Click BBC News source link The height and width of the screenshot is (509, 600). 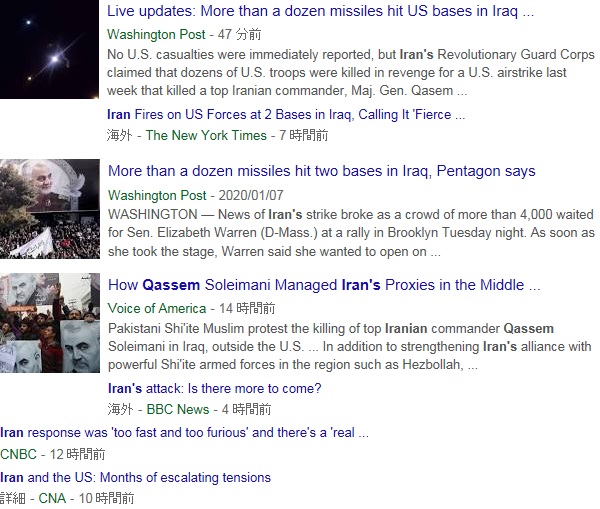178,409
